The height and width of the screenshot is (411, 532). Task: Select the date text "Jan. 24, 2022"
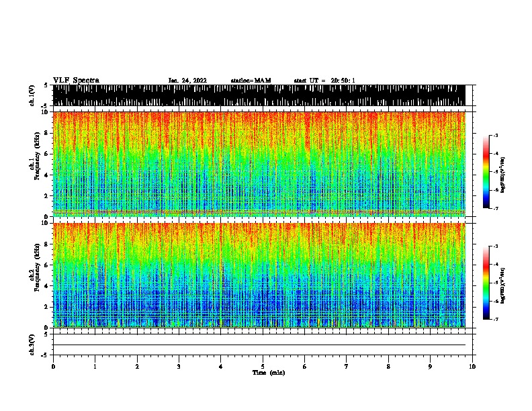[187, 81]
